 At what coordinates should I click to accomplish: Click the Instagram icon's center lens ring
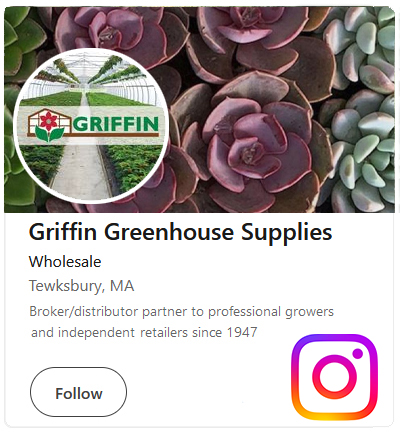coord(334,377)
